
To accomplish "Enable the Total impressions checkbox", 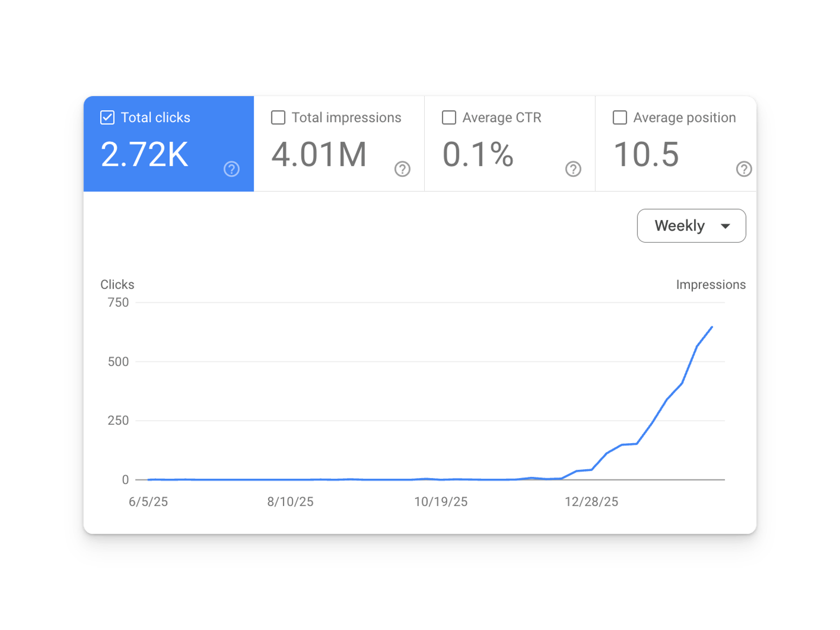I will pos(278,118).
